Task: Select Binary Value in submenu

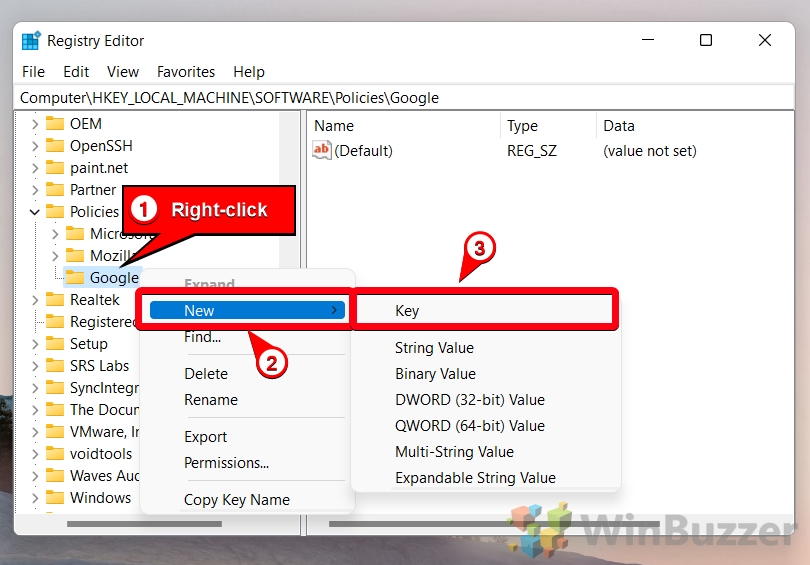Action: pyautogui.click(x=435, y=373)
